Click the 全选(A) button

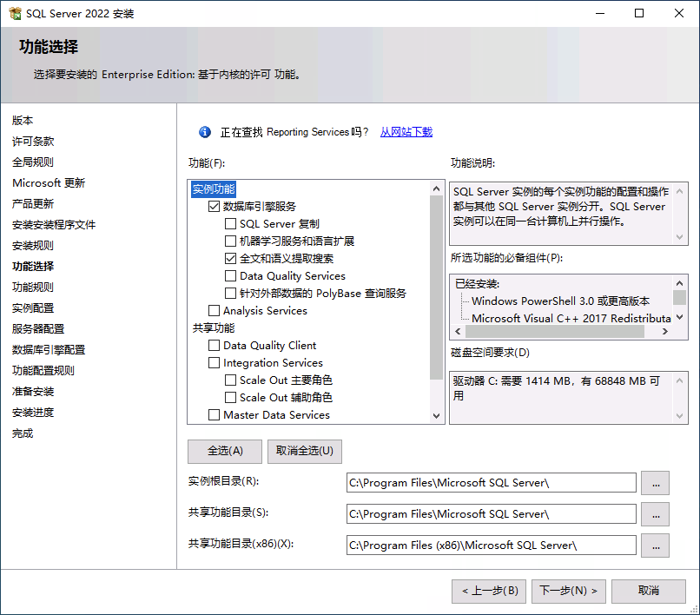225,451
